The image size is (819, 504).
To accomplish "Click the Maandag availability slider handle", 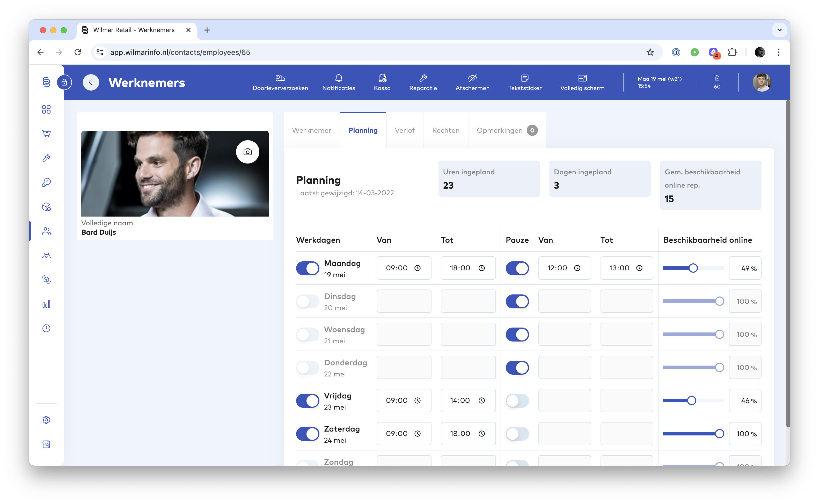I will pos(693,268).
